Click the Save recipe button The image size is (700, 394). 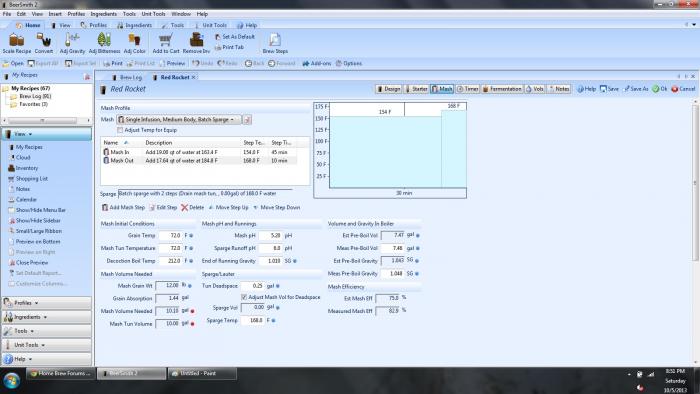pos(609,89)
